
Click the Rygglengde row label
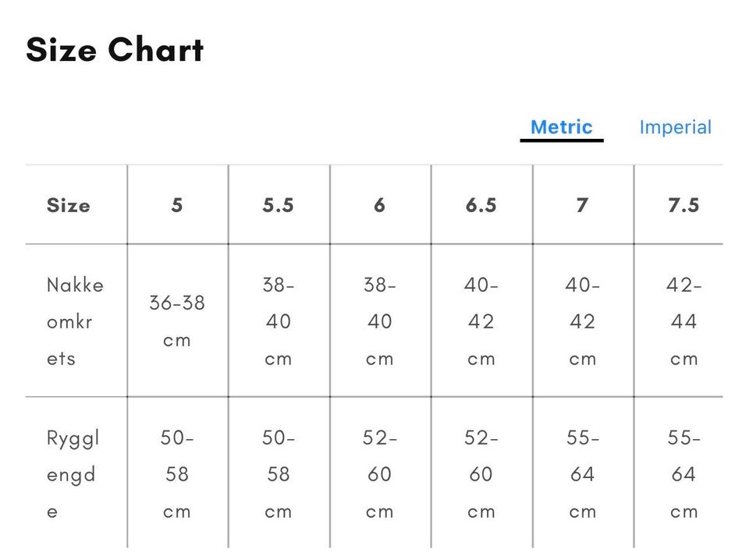pos(73,474)
